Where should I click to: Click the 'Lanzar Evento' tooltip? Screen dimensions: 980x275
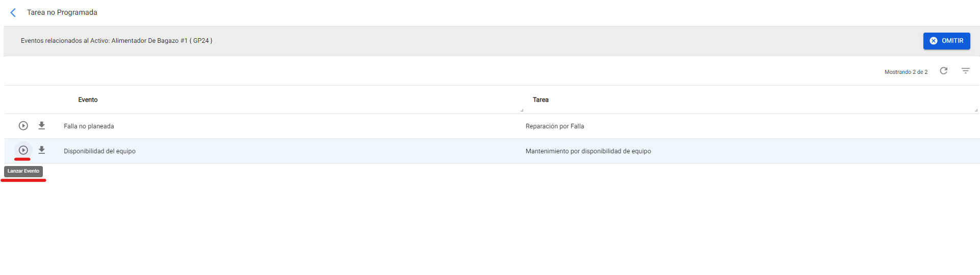pos(23,171)
